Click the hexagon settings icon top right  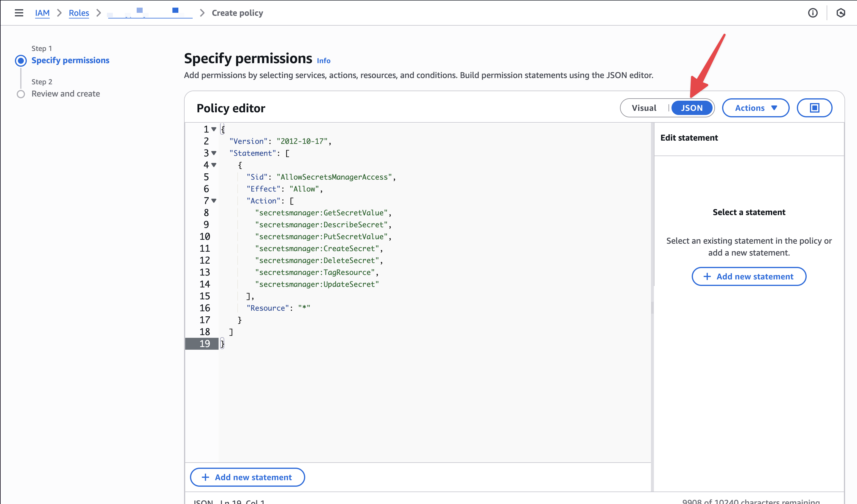[x=840, y=13]
